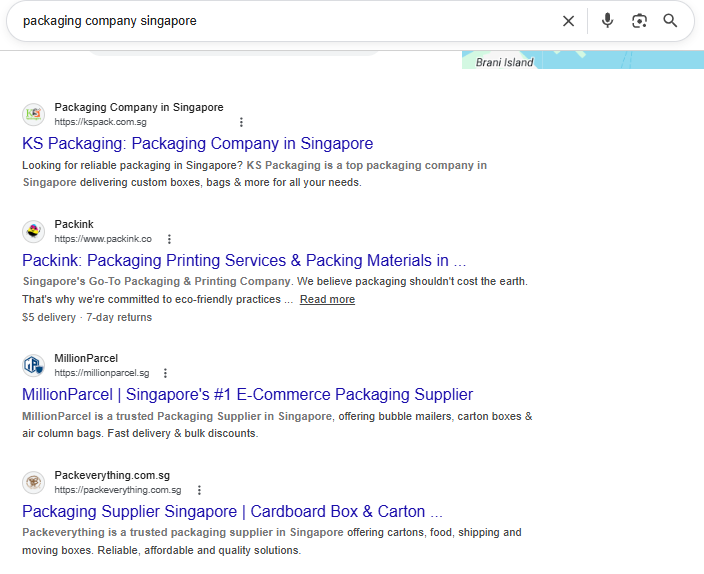Click the https://packeverything.com.sg URL
The height and width of the screenshot is (574, 704).
point(118,490)
